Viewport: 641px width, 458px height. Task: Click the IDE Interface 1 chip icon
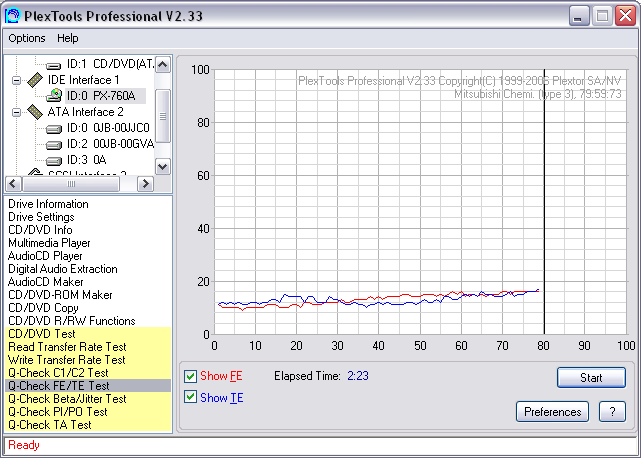(x=35, y=80)
